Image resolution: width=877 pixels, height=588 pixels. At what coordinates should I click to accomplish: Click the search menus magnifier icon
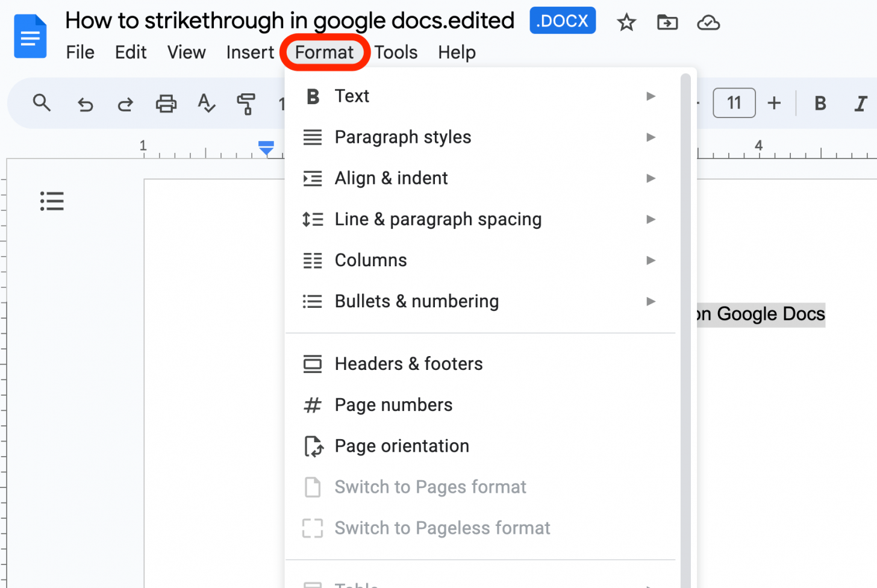[42, 103]
